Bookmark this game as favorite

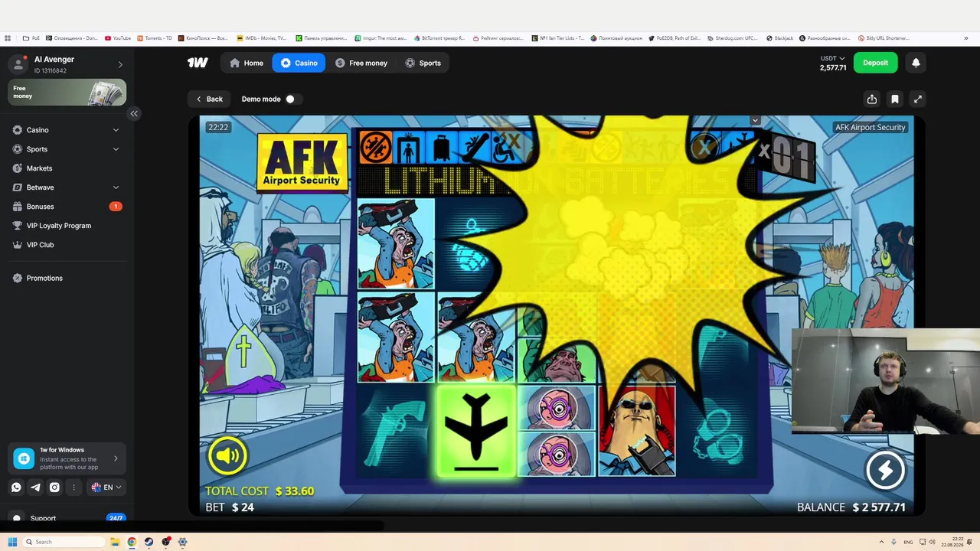[895, 99]
